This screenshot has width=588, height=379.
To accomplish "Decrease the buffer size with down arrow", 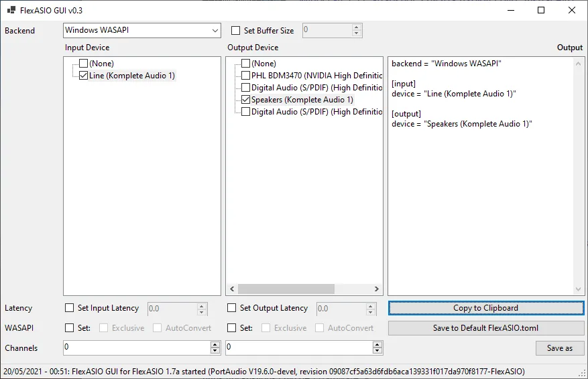I will coord(357,33).
